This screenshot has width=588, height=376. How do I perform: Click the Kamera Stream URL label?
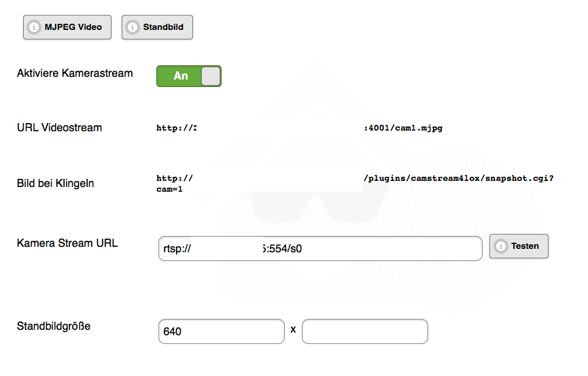67,243
